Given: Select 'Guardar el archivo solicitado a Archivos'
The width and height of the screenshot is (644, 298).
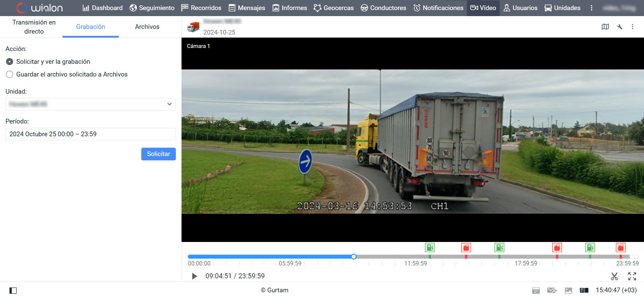Looking at the screenshot, I should click(x=10, y=74).
